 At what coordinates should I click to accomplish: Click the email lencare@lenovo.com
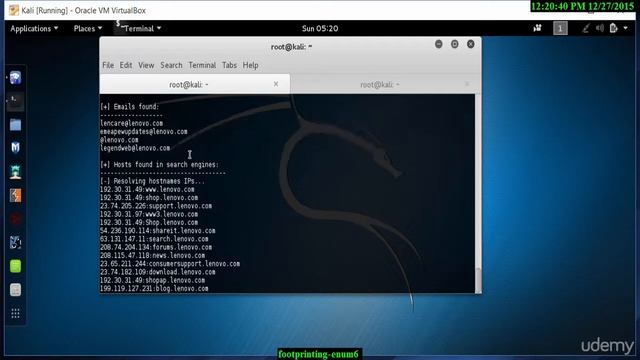131,123
